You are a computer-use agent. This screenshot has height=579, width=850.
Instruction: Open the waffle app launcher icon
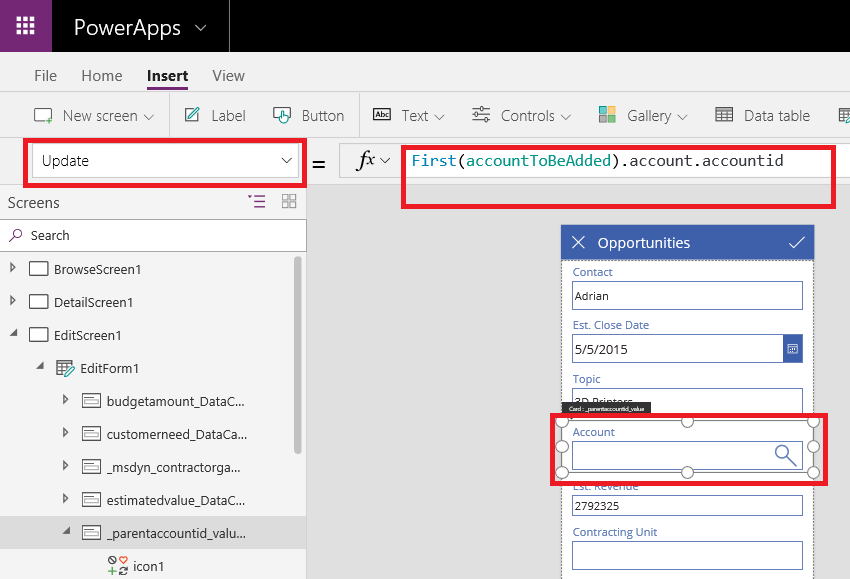coord(25,25)
